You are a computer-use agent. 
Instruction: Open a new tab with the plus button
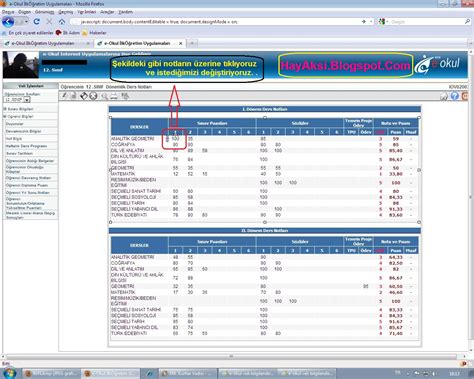[192, 43]
